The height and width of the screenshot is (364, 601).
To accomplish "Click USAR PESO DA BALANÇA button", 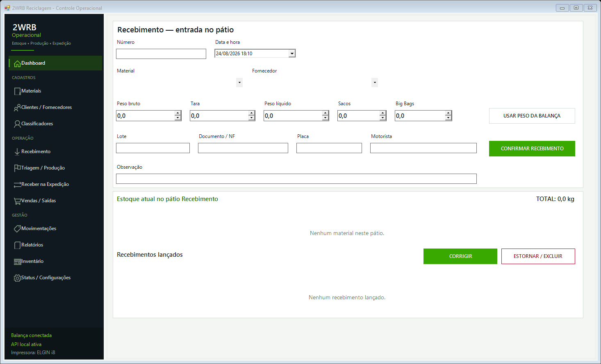I will [x=532, y=116].
